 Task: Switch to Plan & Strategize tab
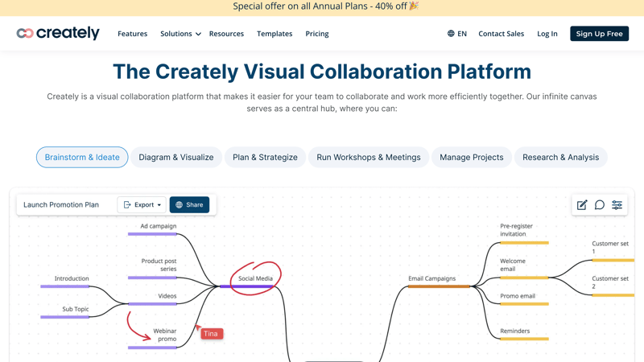[x=265, y=157]
